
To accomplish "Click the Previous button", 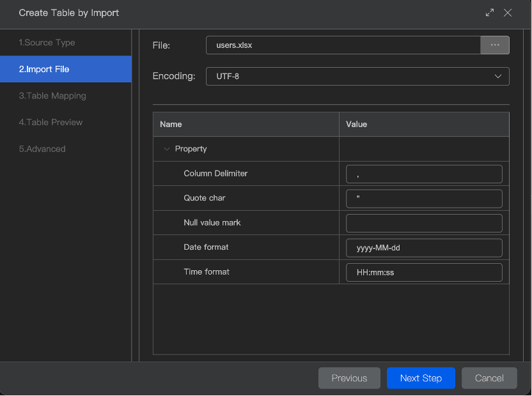I will pos(349,378).
